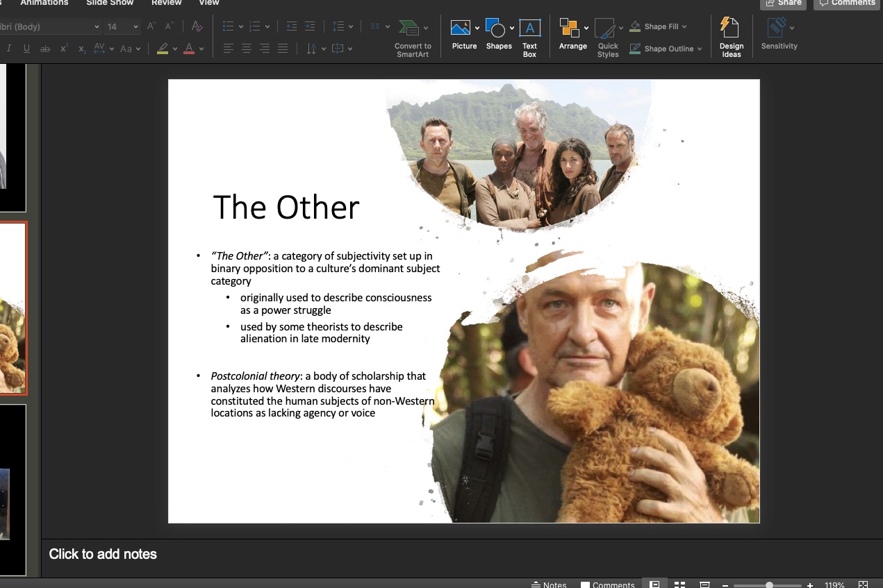
Task: Click the Share button
Action: pos(783,3)
